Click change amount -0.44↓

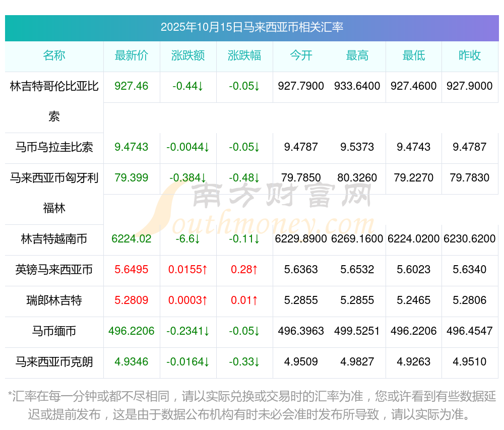click(x=187, y=86)
